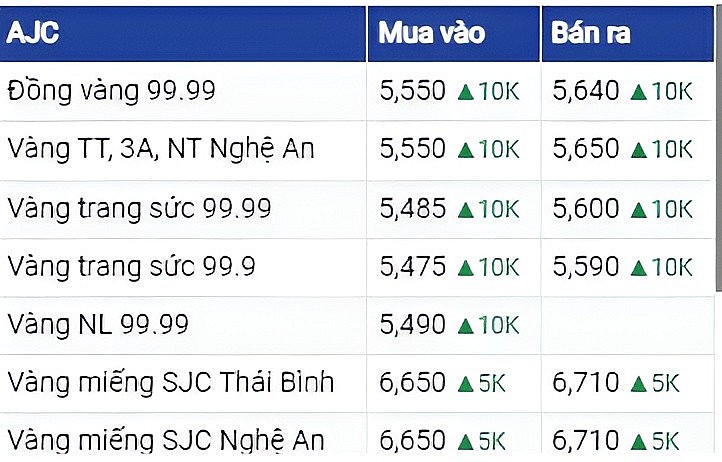Select the Vàng NL 99.99 row label
The image size is (722, 462).
[x=98, y=325]
